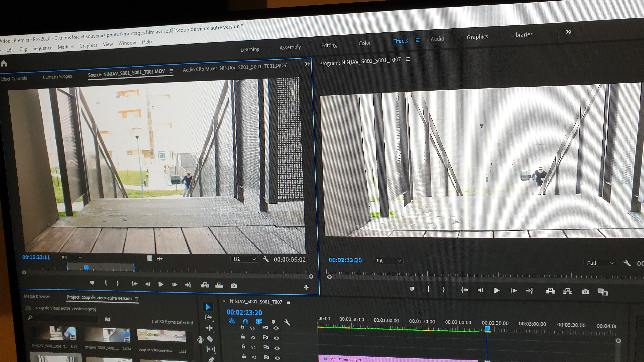
Task: Open Program monitor wrench settings
Action: coord(627,263)
